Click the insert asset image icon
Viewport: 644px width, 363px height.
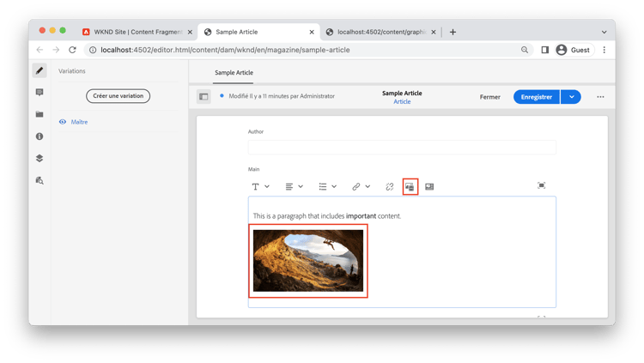pyautogui.click(x=410, y=187)
